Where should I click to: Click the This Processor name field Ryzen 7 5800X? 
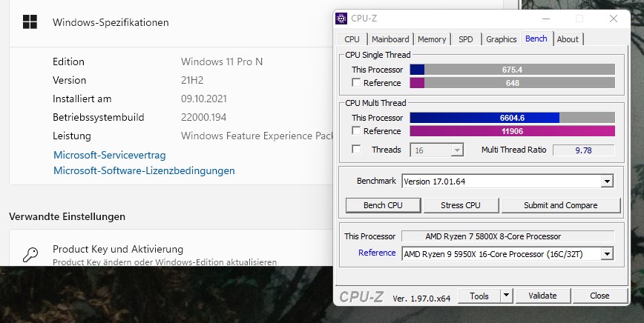pyautogui.click(x=507, y=236)
